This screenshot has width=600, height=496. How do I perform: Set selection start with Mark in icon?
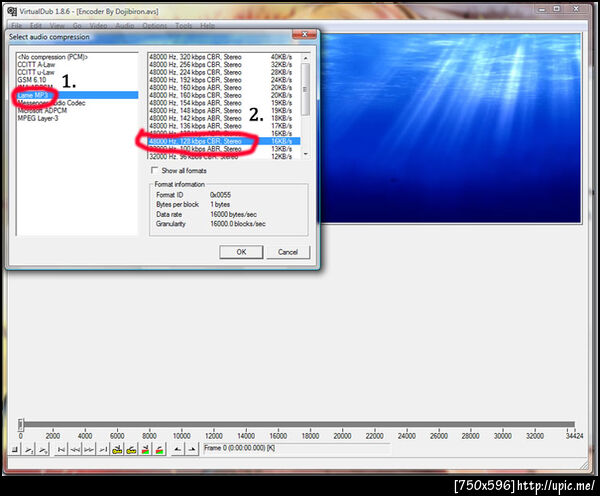point(177,449)
